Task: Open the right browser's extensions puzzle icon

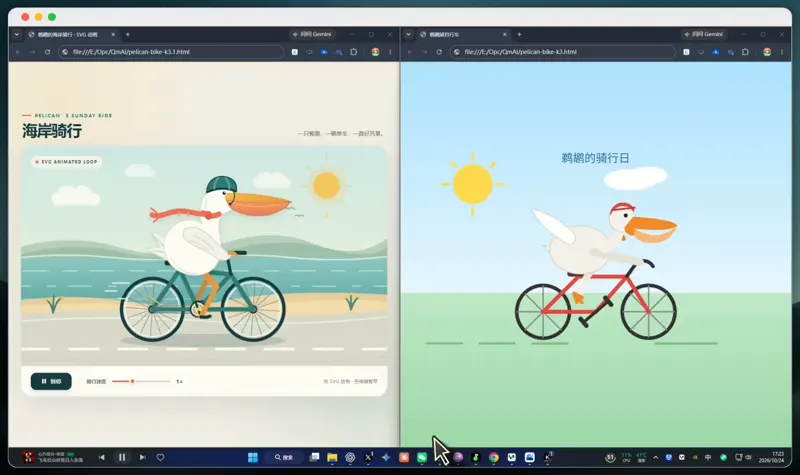Action: click(x=745, y=52)
